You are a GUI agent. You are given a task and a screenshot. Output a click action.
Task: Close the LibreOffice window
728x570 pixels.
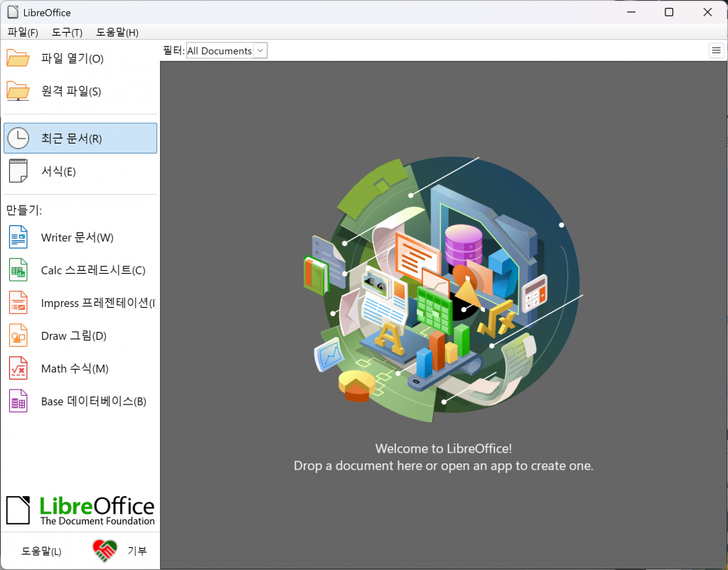click(x=707, y=12)
